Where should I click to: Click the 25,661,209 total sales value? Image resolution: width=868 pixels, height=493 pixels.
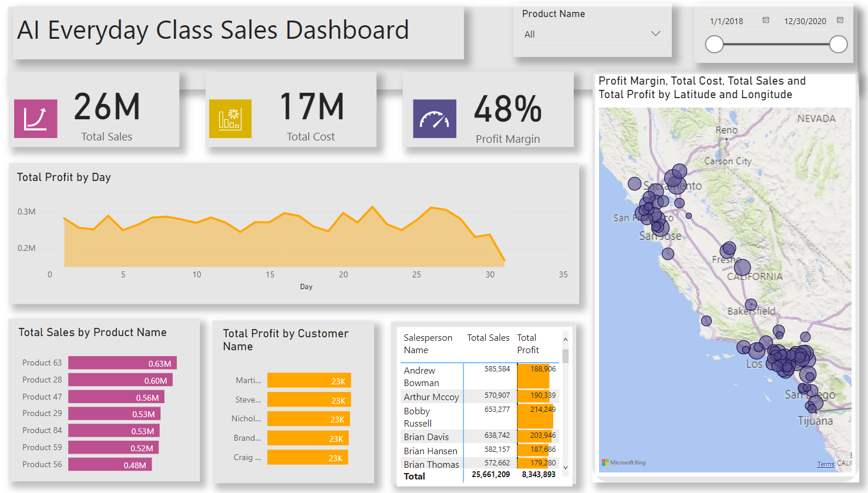click(491, 475)
